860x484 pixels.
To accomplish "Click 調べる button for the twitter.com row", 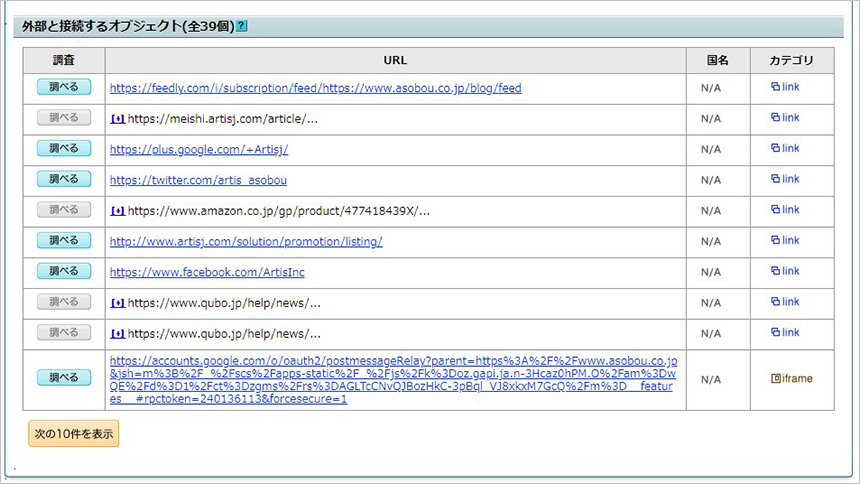I will click(x=64, y=179).
